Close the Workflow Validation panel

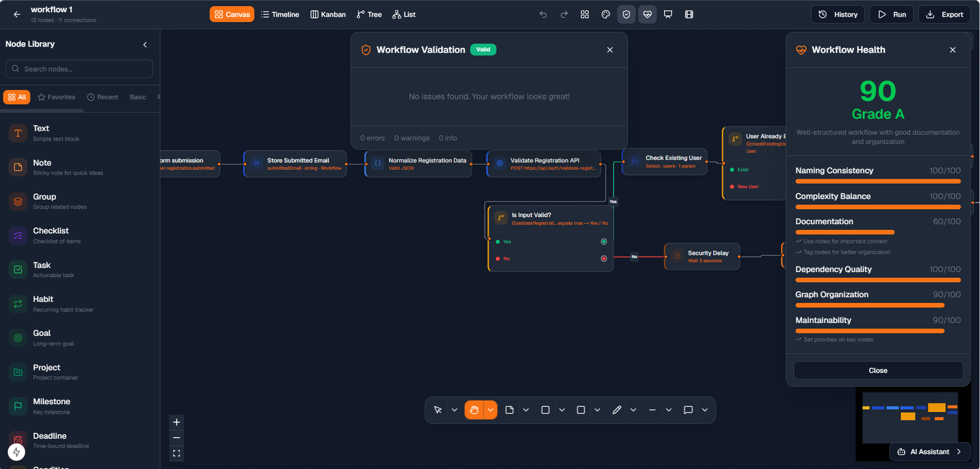610,50
